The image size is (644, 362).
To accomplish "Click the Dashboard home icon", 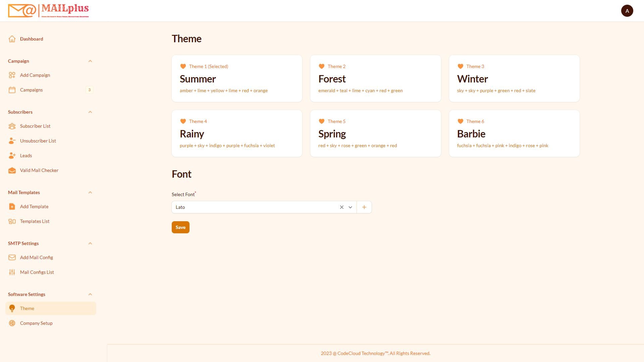I will tap(12, 39).
